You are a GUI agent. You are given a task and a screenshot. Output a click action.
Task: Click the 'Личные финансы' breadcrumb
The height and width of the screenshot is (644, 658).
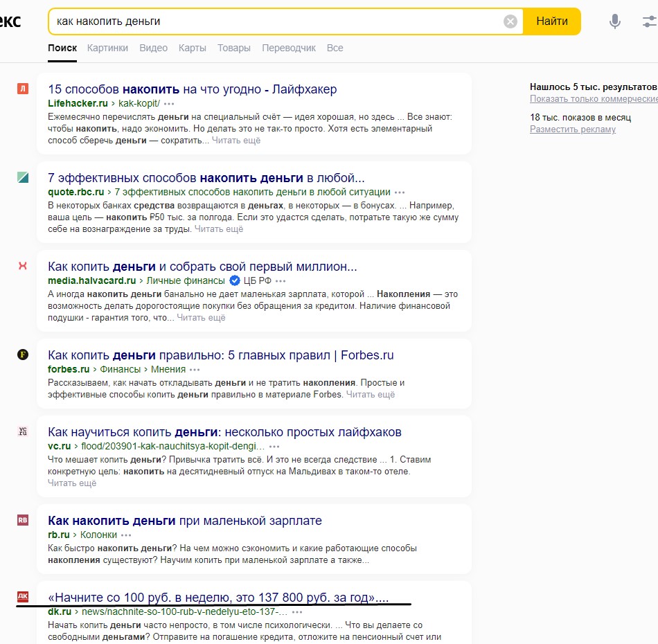186,280
